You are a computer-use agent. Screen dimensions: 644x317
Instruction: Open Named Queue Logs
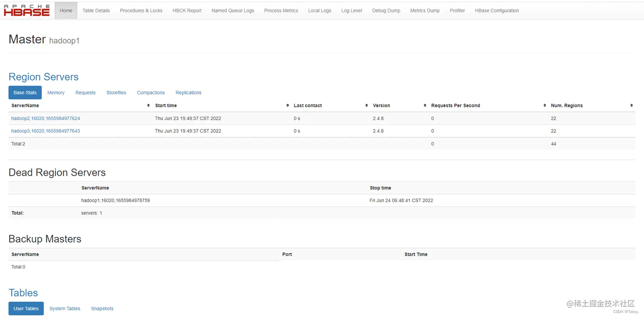tap(233, 11)
